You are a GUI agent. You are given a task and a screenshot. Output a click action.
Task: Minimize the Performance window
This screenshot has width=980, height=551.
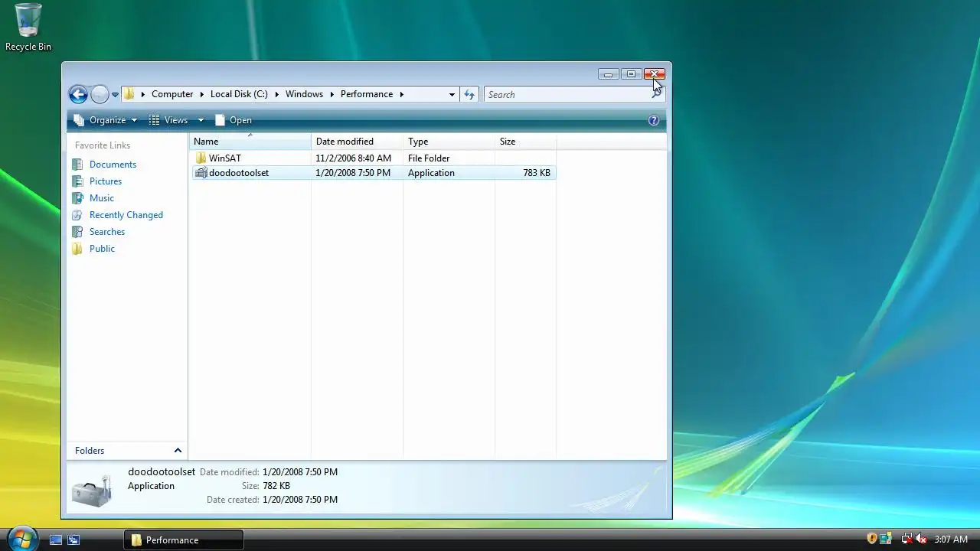pyautogui.click(x=609, y=74)
